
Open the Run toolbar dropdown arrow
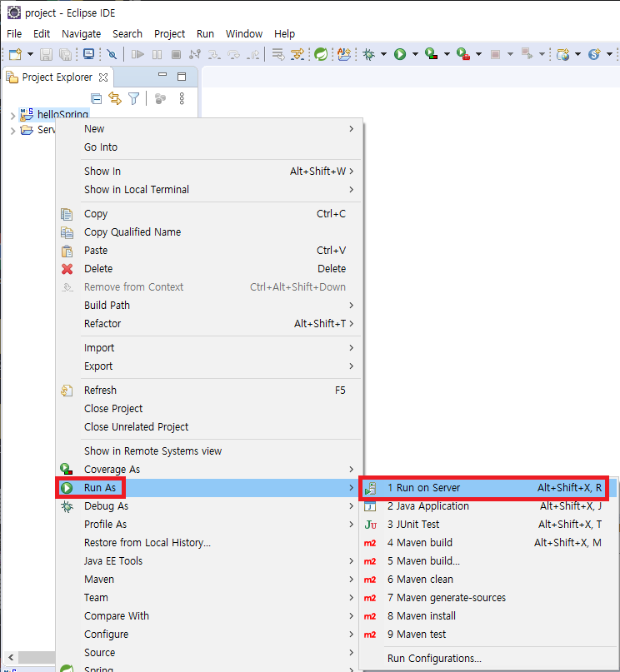click(x=415, y=54)
